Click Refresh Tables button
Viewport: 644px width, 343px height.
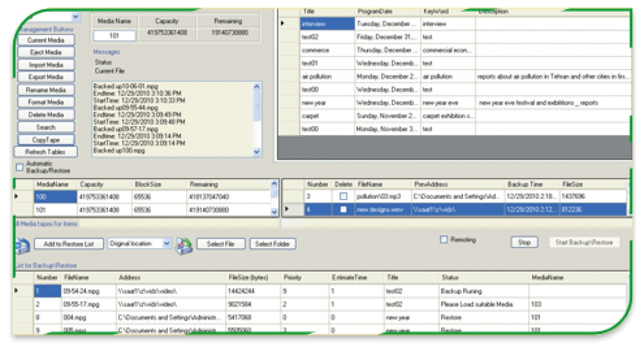46,152
